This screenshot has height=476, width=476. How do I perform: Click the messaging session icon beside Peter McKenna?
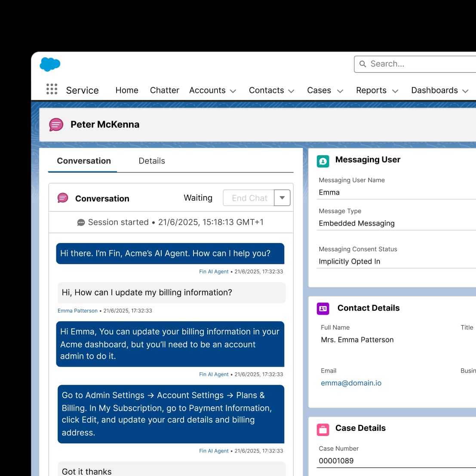[56, 124]
